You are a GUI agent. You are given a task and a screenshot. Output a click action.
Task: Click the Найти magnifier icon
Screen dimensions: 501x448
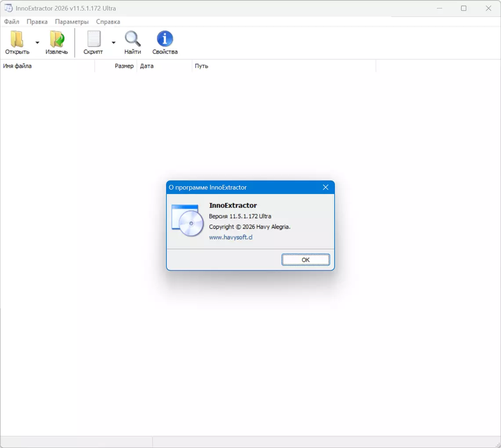(x=132, y=39)
